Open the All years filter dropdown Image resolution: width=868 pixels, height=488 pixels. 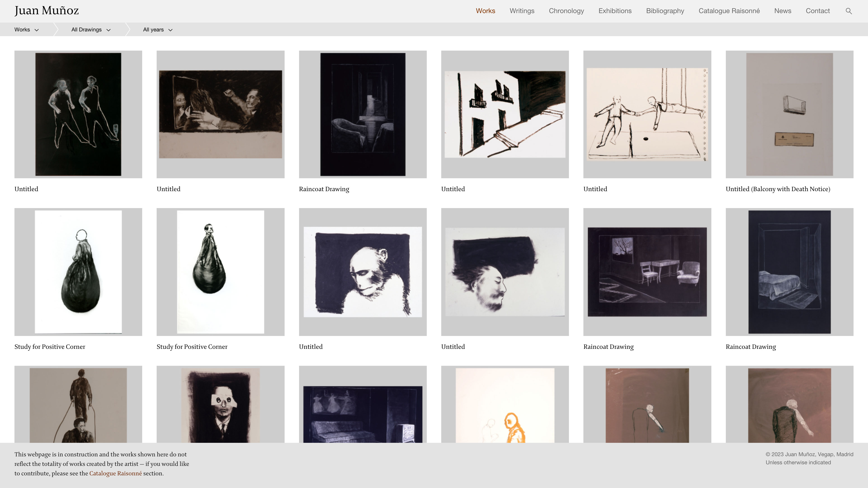tap(157, 30)
